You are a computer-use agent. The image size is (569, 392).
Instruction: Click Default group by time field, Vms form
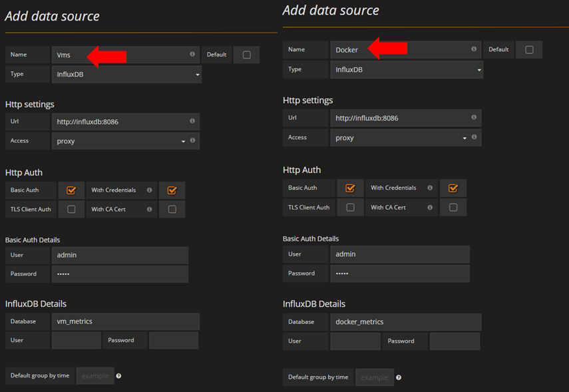click(x=95, y=375)
